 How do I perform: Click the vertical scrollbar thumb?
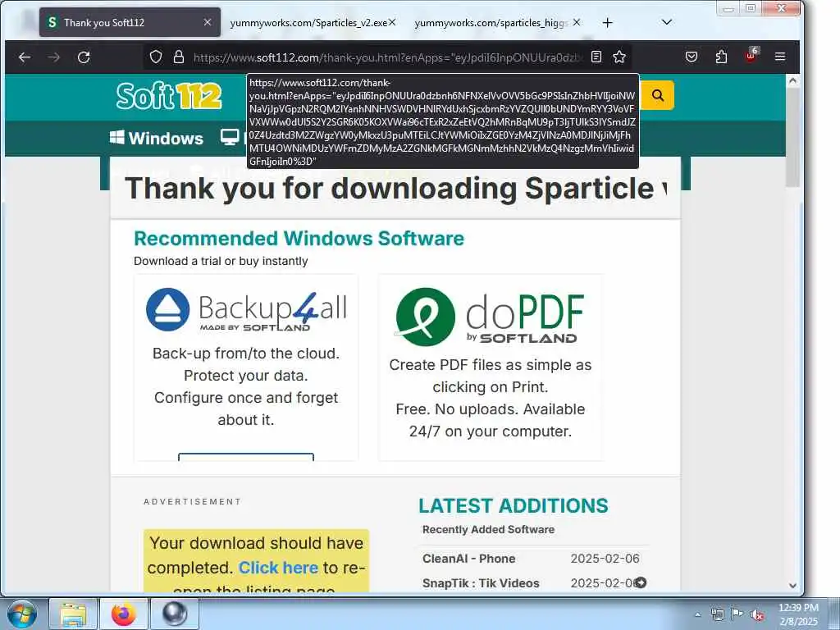pos(793,138)
